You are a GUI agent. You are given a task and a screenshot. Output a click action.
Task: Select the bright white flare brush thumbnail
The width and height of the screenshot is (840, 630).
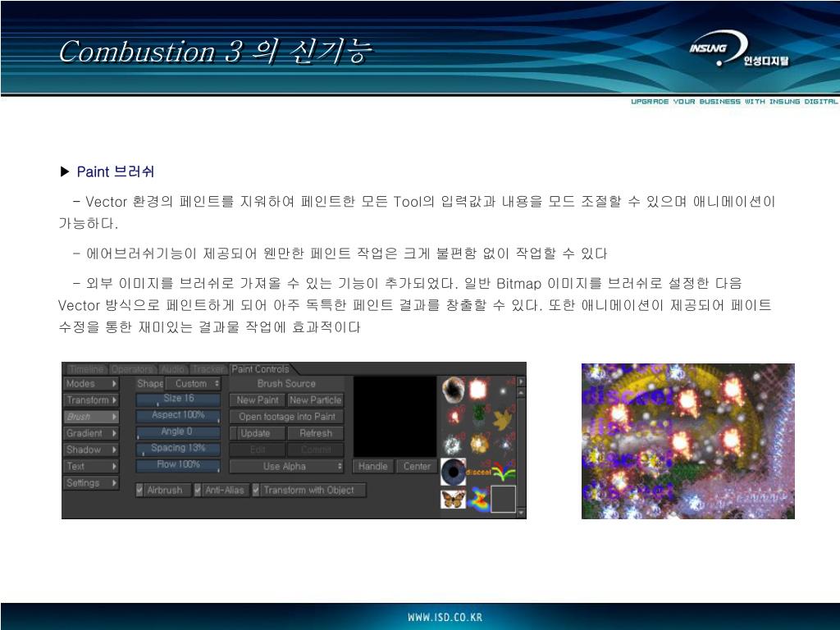click(478, 390)
